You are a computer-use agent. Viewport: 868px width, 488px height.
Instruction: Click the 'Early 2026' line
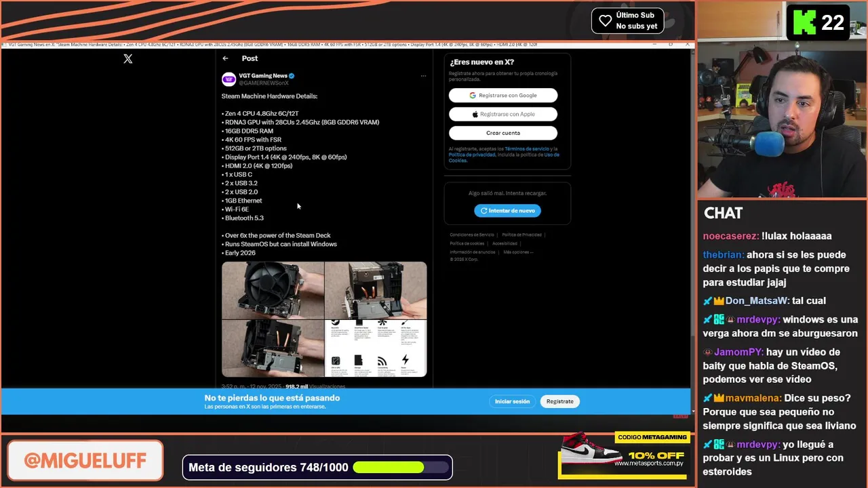click(x=239, y=253)
